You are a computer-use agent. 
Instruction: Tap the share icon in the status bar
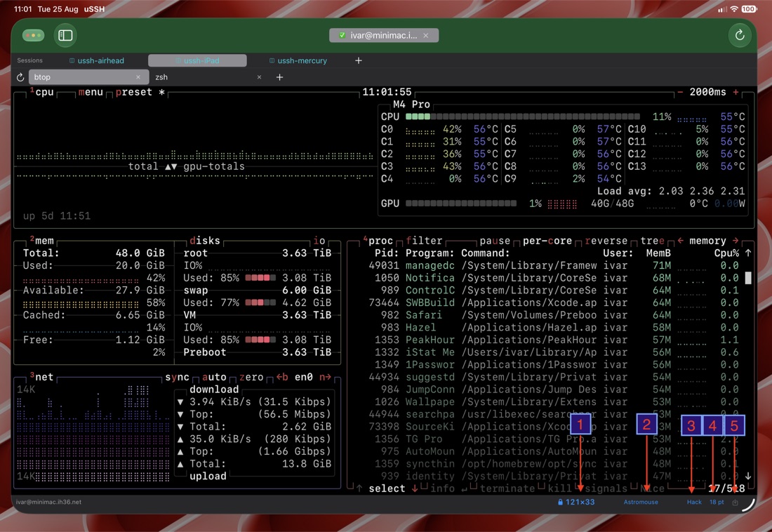pyautogui.click(x=735, y=502)
